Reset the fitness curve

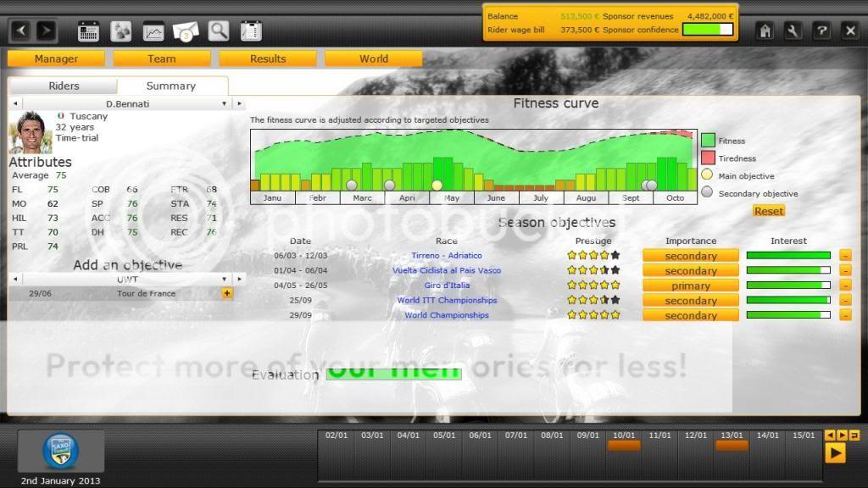pos(768,211)
